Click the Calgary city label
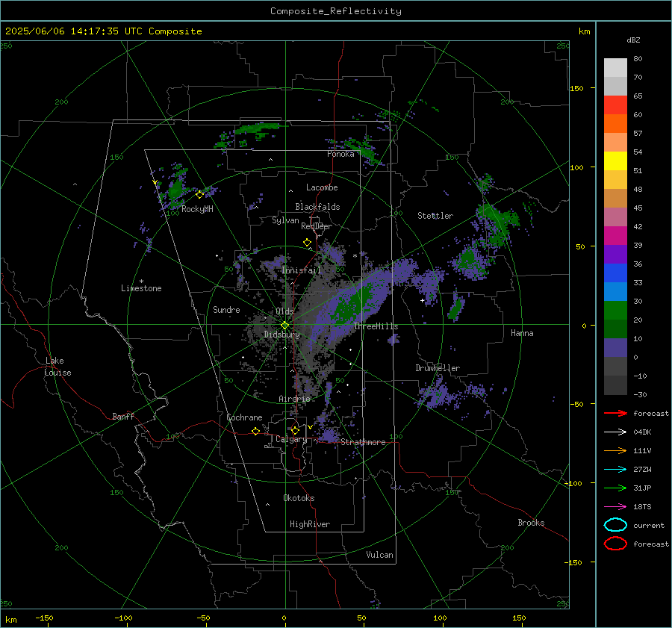The image size is (672, 628). (291, 439)
